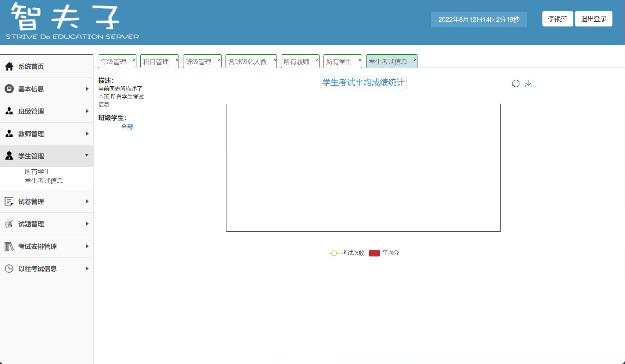Switch to the 各班级总人数 tab
This screenshot has width=625, height=364.
point(247,62)
